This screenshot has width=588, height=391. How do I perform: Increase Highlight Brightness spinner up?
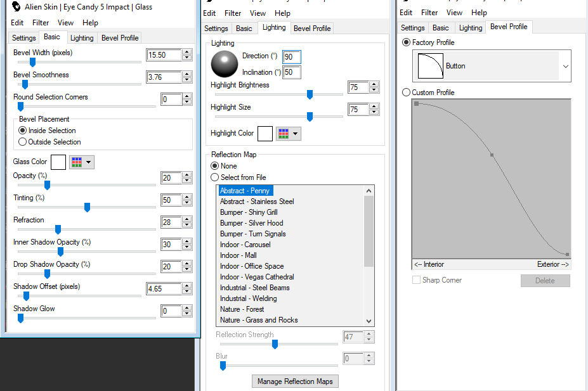pyautogui.click(x=374, y=84)
